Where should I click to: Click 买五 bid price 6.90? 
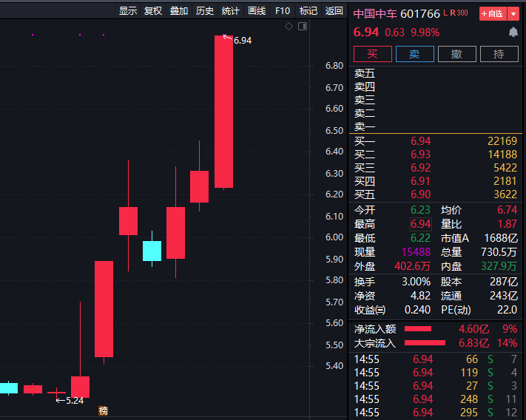click(x=421, y=194)
